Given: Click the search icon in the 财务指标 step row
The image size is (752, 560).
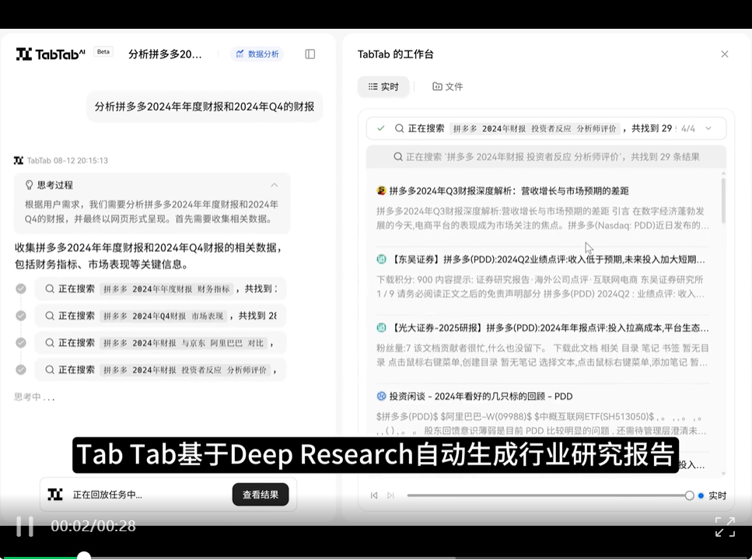Looking at the screenshot, I should (50, 289).
